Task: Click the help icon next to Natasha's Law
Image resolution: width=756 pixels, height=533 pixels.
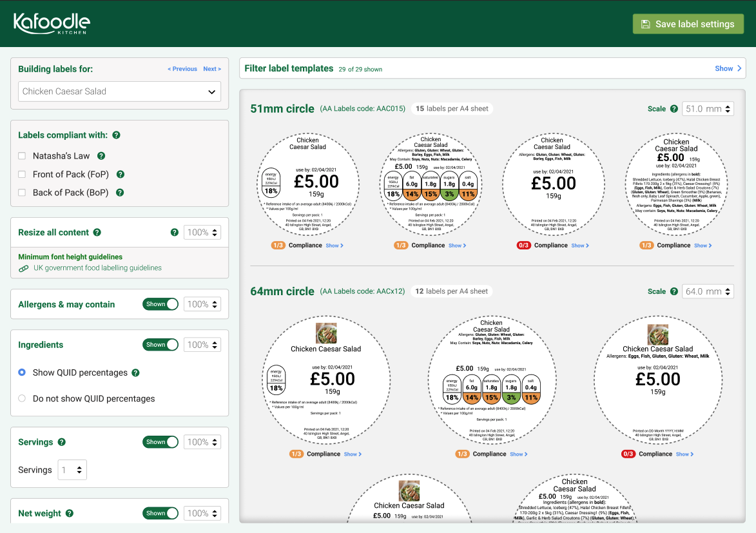Action: click(101, 156)
